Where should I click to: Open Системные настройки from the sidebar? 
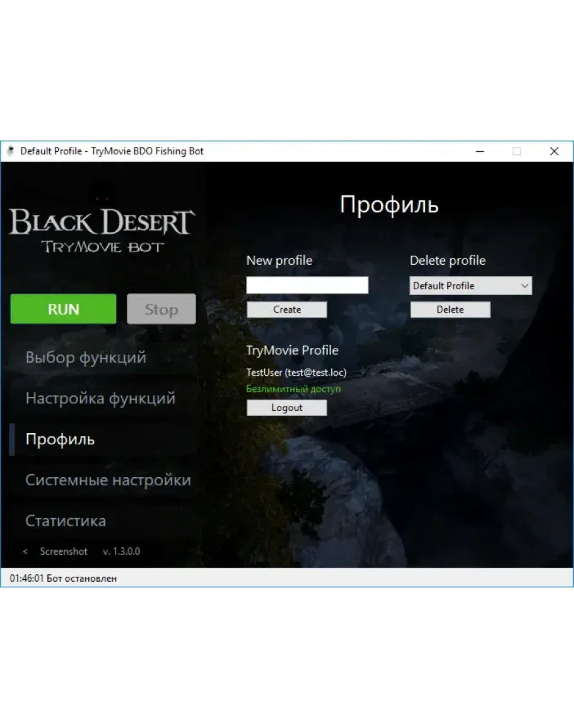108,480
